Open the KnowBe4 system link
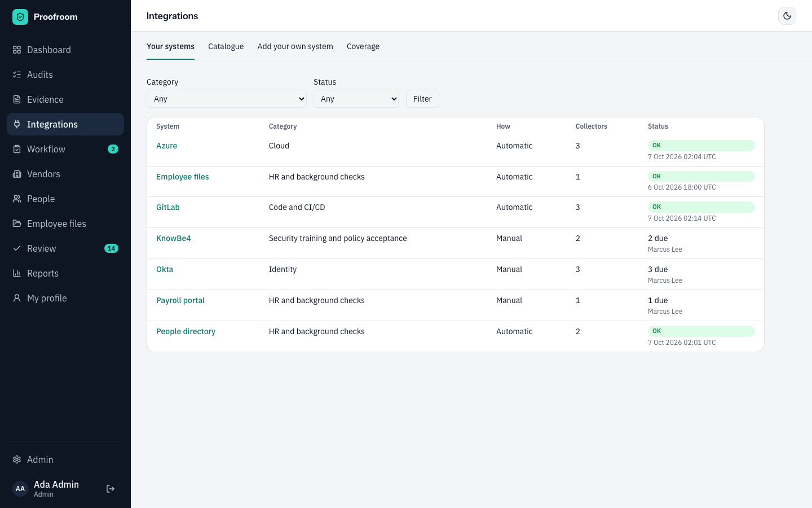Viewport: 812px width, 508px height. tap(174, 238)
